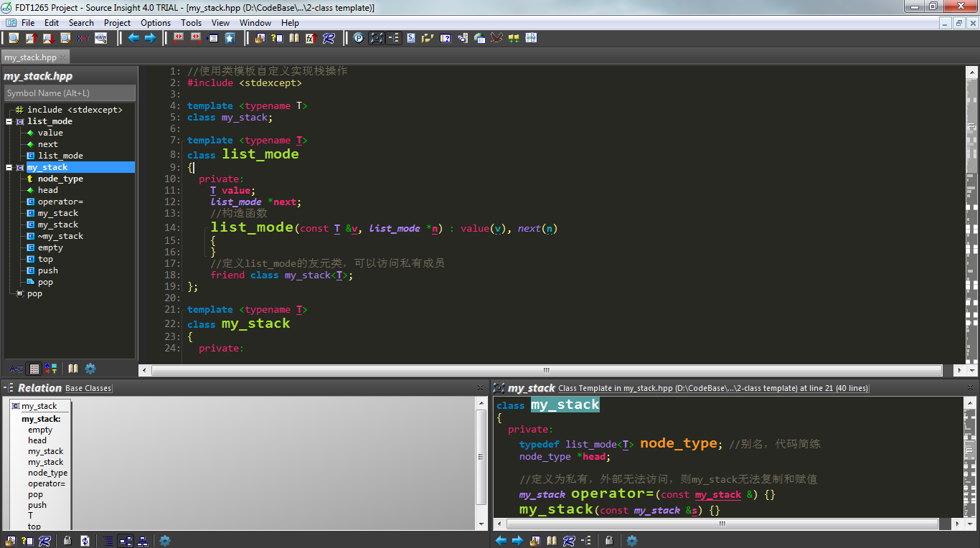Screen dimensions: 980x548
Task: Toggle Relation outline list view mode
Action: (108, 541)
